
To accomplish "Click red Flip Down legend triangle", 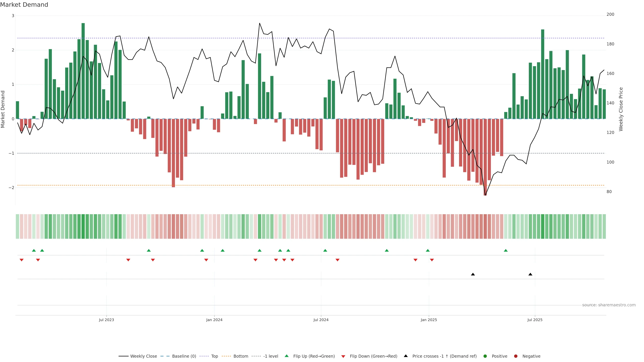I will pos(343,356).
